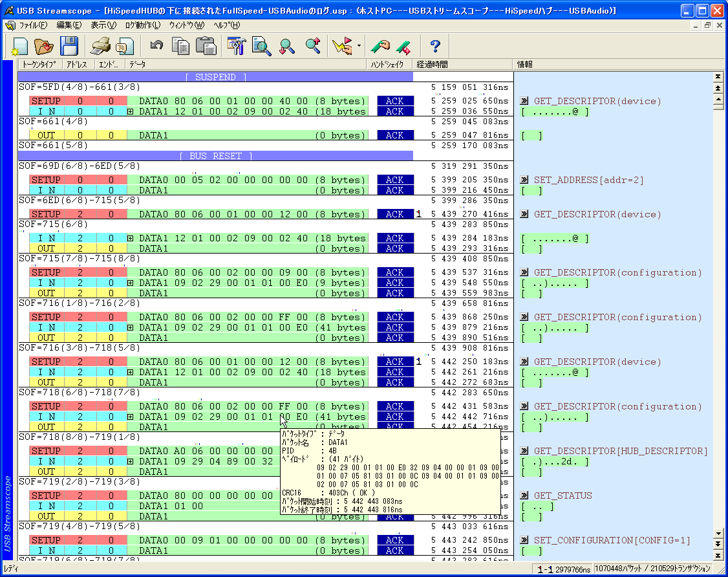728x577 pixels.
Task: Open the Find dialog via document magnifier icon
Action: pos(261,46)
